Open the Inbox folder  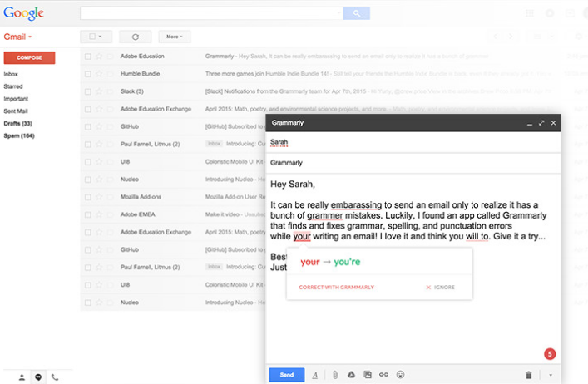tap(11, 74)
